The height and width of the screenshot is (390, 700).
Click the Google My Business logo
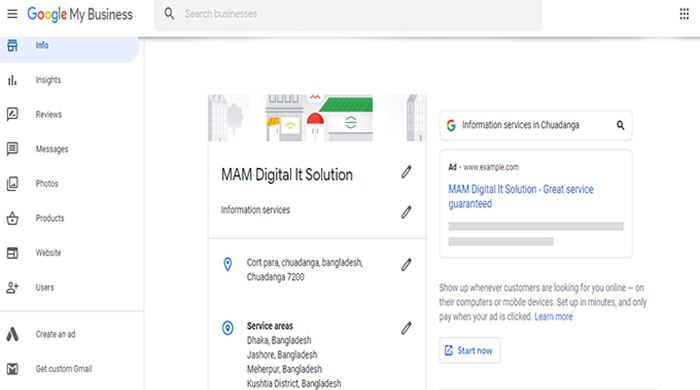pyautogui.click(x=80, y=14)
